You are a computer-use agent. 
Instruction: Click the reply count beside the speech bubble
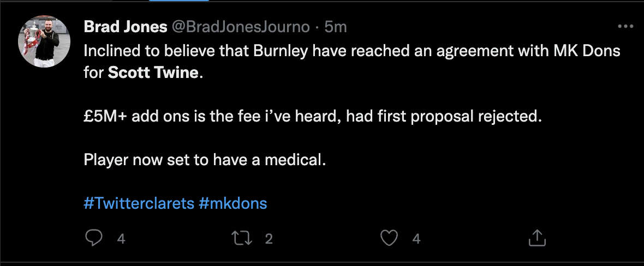[x=121, y=238]
